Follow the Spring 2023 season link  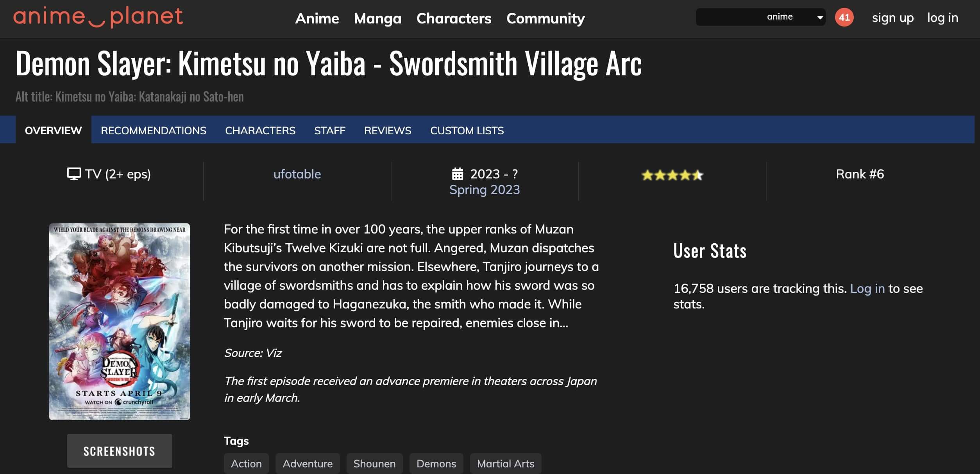point(485,190)
